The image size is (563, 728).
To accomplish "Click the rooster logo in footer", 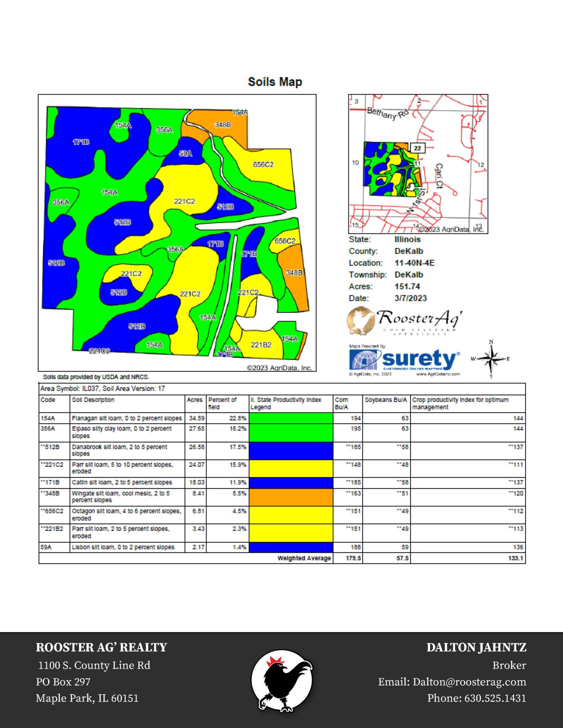I will click(x=282, y=680).
